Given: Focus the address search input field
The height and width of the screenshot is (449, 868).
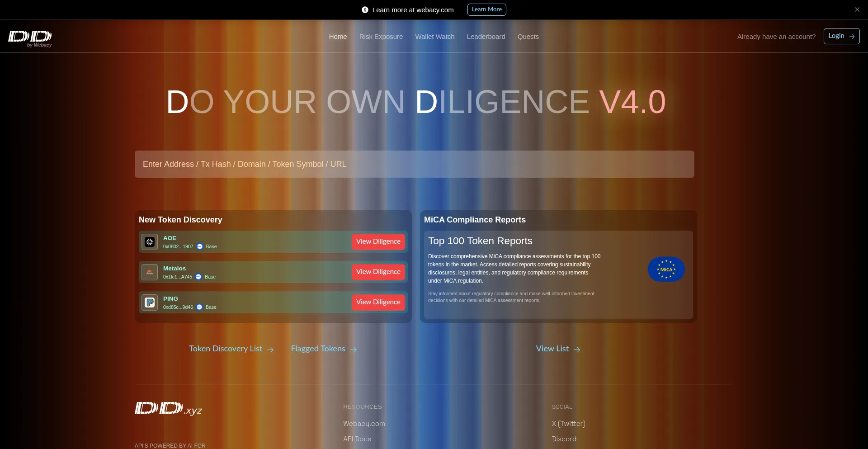Looking at the screenshot, I should point(414,164).
